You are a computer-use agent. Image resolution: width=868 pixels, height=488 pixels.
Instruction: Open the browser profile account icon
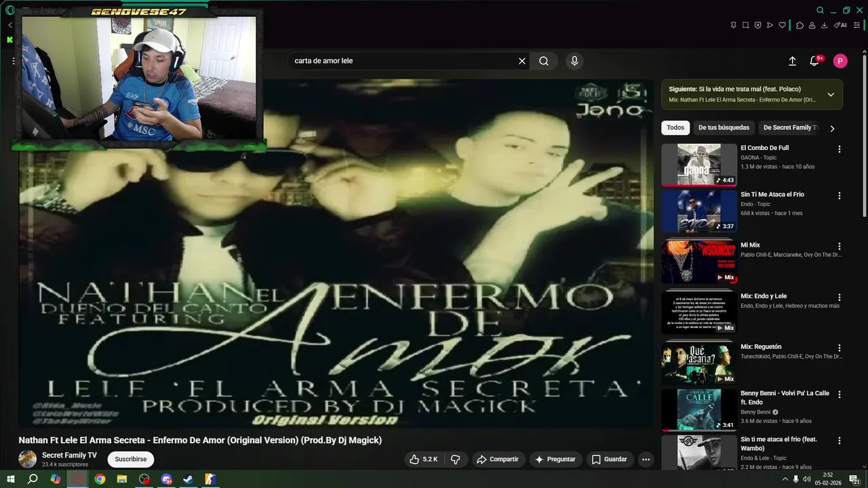pyautogui.click(x=812, y=25)
